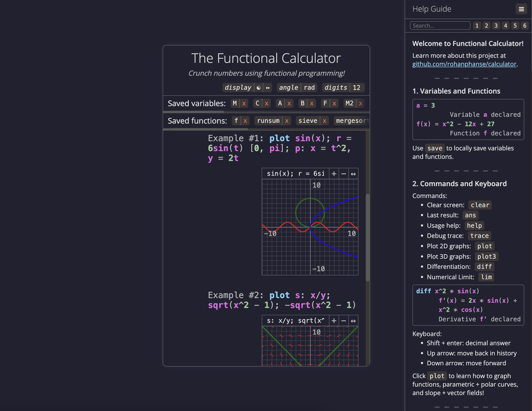Open the Help Guide hamburger menu
Image resolution: width=532 pixels, height=411 pixels.
(521, 9)
